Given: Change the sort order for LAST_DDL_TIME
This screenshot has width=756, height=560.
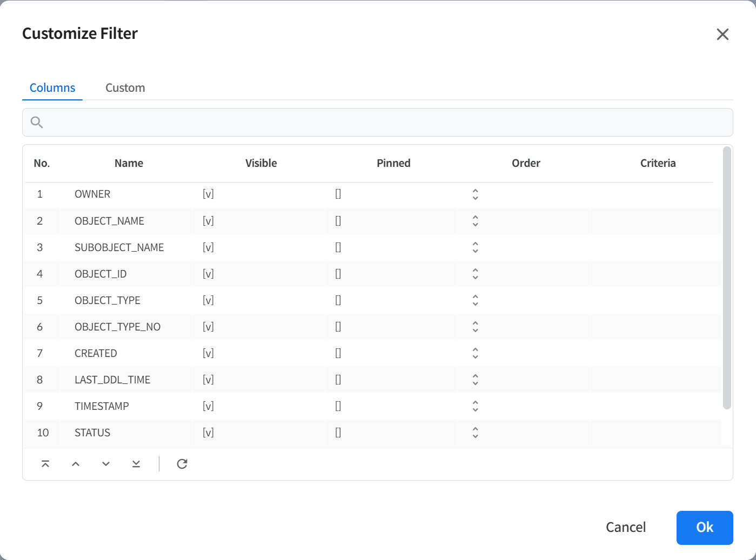Looking at the screenshot, I should pyautogui.click(x=475, y=380).
